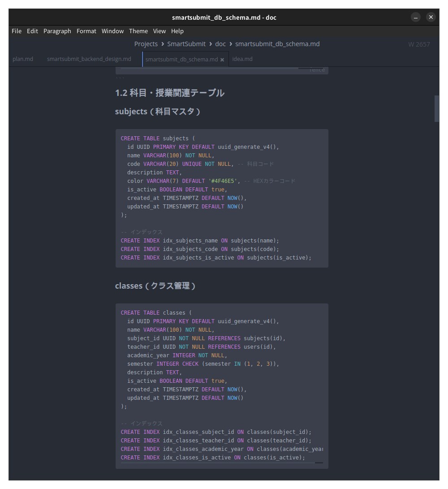
Task: Click the idx_subjects_name index line
Action: [200, 240]
